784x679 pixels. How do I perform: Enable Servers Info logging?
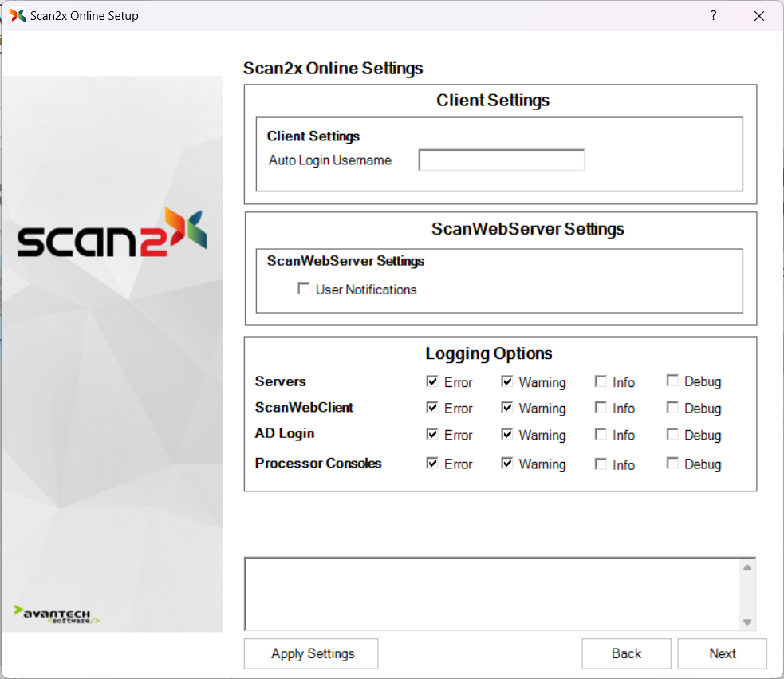click(601, 381)
